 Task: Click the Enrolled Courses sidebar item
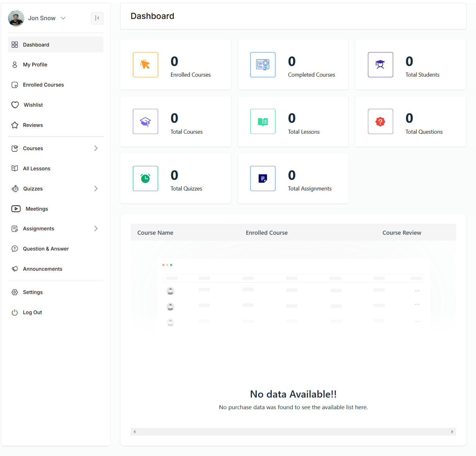click(43, 85)
